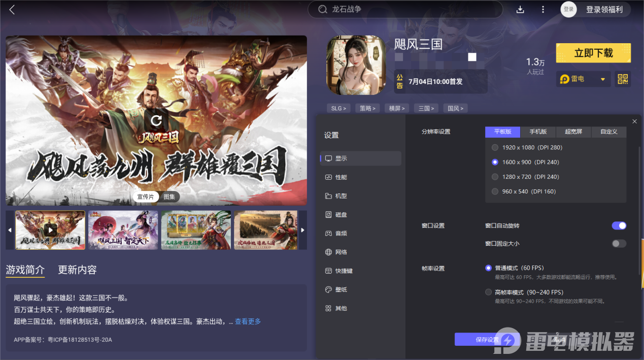
Task: Open 快捷键 settings section
Action: pyautogui.click(x=361, y=271)
